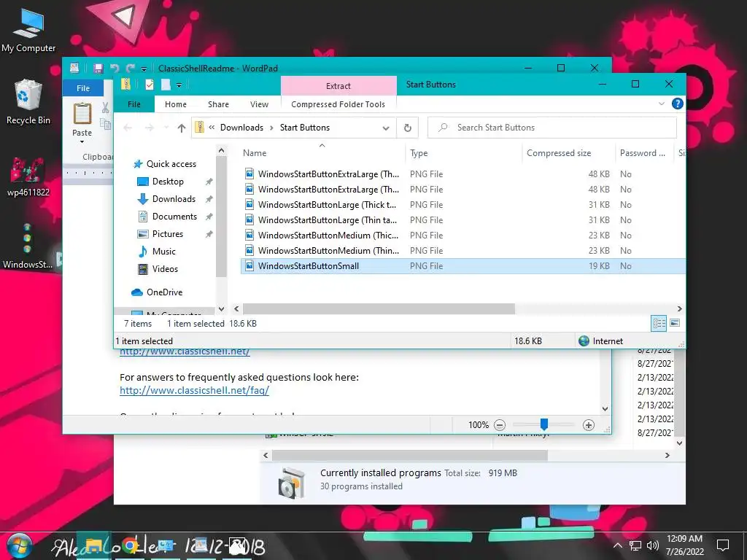
Task: Select the WindowsStartButtonSmall file
Action: [x=462, y=265]
